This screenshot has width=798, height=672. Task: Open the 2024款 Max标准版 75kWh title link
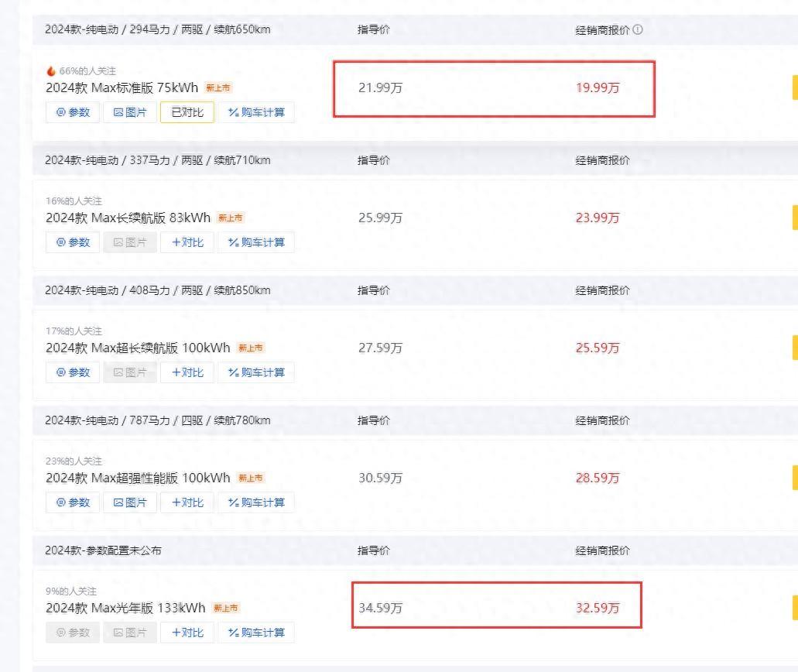click(x=122, y=87)
